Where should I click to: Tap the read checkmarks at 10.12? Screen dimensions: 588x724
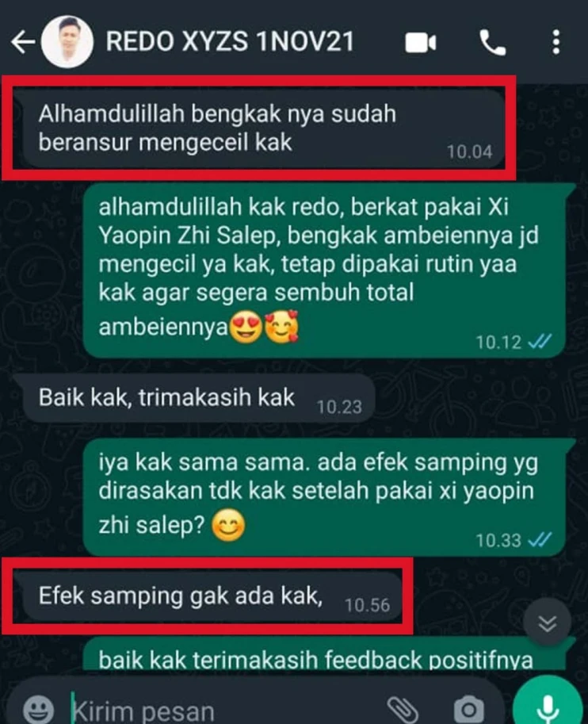(540, 342)
